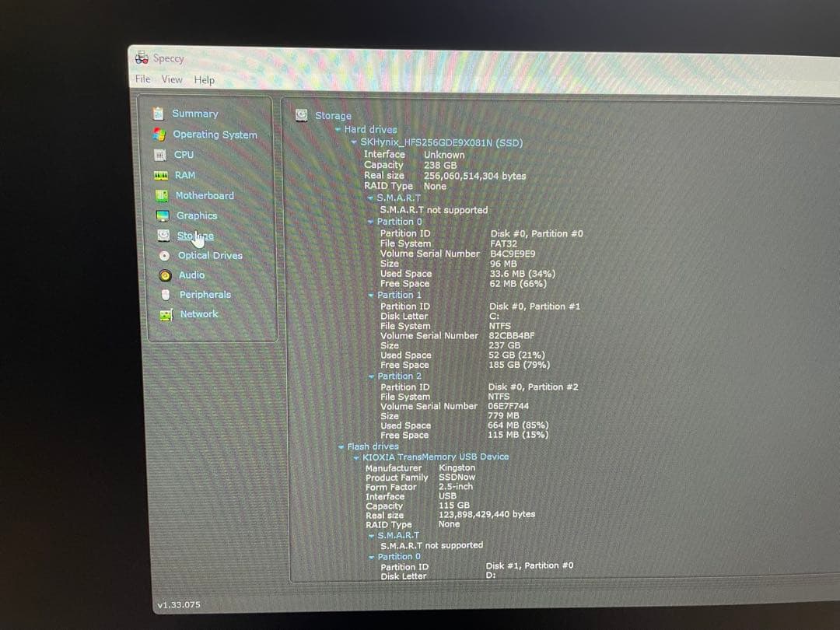Open the View menu
Screen dimensions: 840x630
point(171,79)
